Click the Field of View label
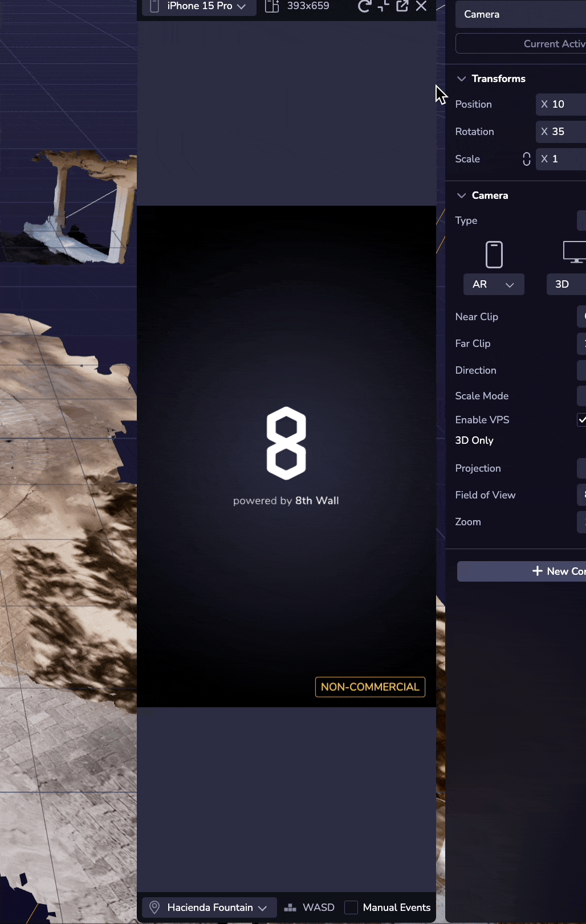 click(x=485, y=495)
